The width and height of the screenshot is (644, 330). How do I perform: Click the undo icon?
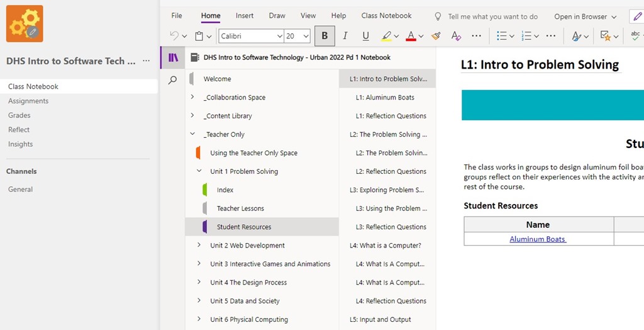[174, 36]
